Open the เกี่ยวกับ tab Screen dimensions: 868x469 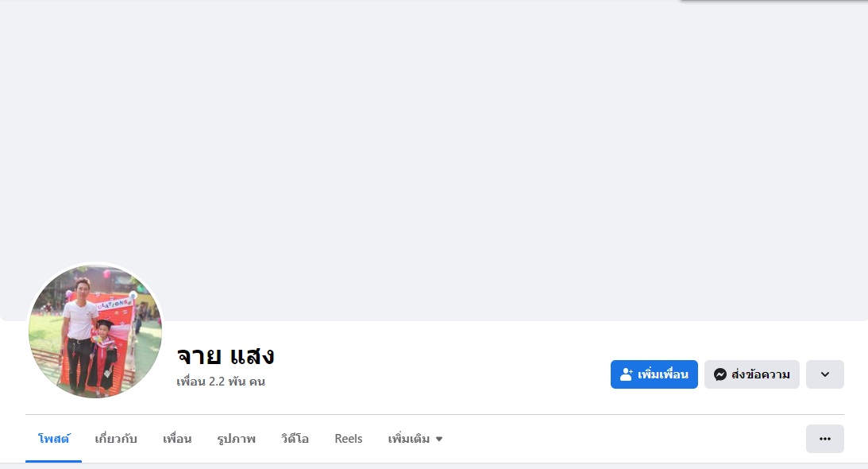click(116, 439)
